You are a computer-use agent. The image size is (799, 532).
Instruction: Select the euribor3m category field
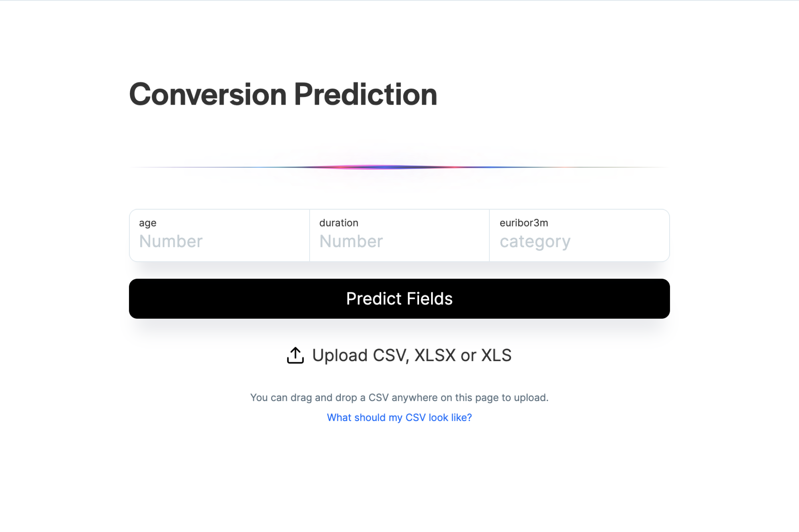[579, 241]
